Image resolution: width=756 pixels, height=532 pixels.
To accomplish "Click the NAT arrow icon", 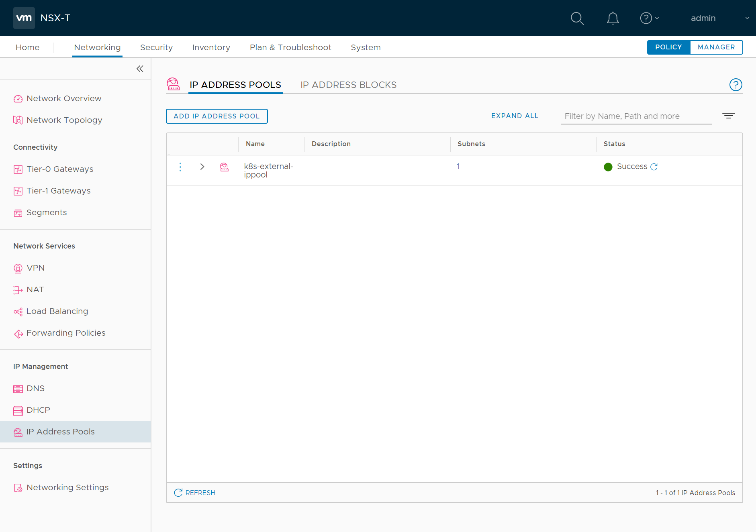I will coord(18,290).
